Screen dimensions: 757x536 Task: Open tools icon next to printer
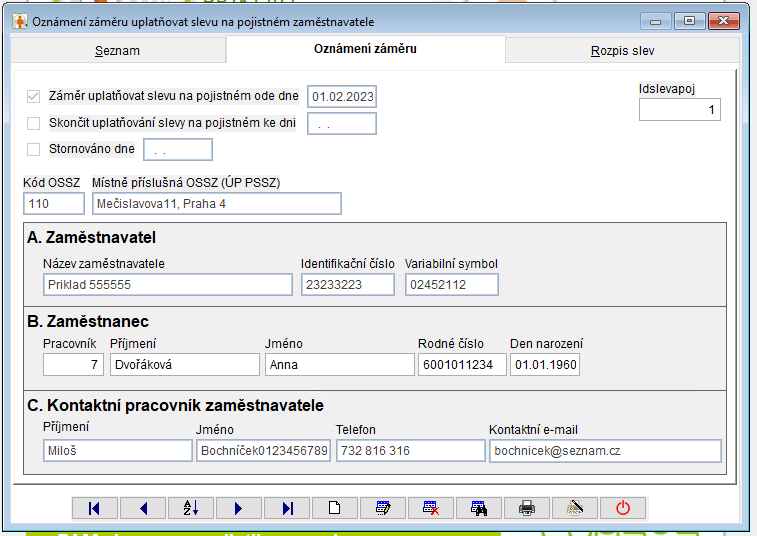[575, 508]
